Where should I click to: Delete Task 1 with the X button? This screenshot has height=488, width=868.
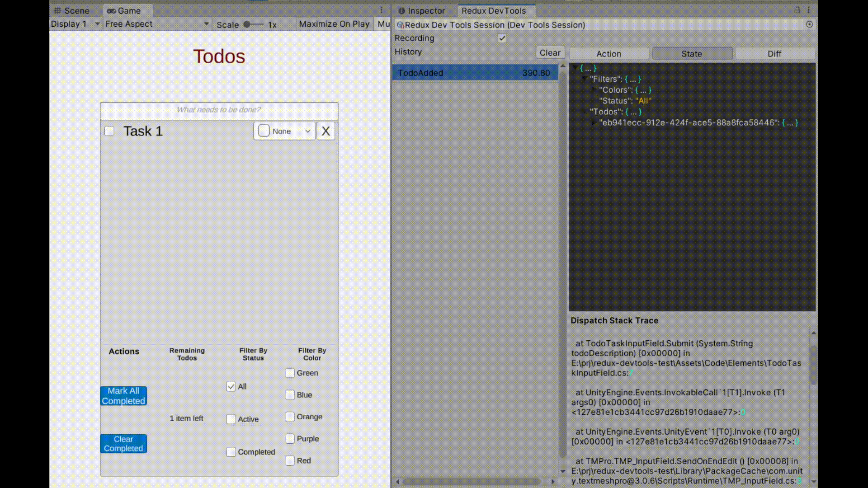(325, 131)
